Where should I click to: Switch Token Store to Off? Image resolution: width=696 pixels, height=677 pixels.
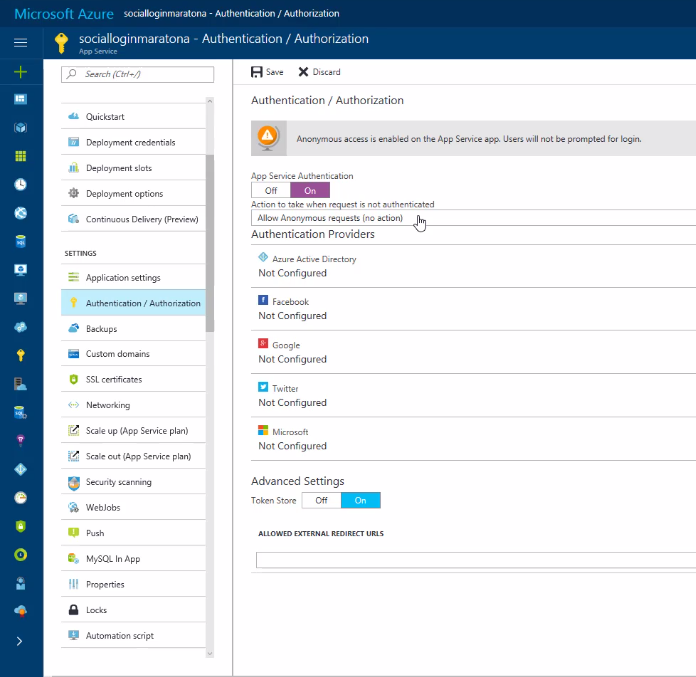[321, 500]
